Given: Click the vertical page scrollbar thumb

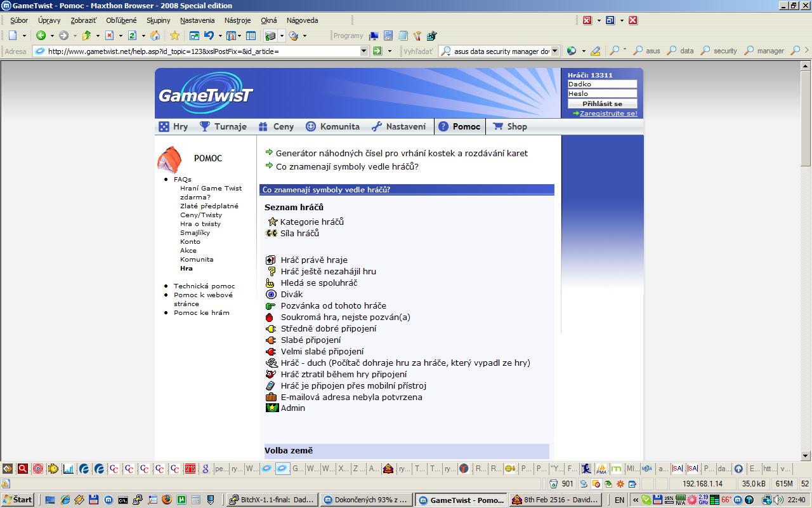Looking at the screenshot, I should click(806, 114).
